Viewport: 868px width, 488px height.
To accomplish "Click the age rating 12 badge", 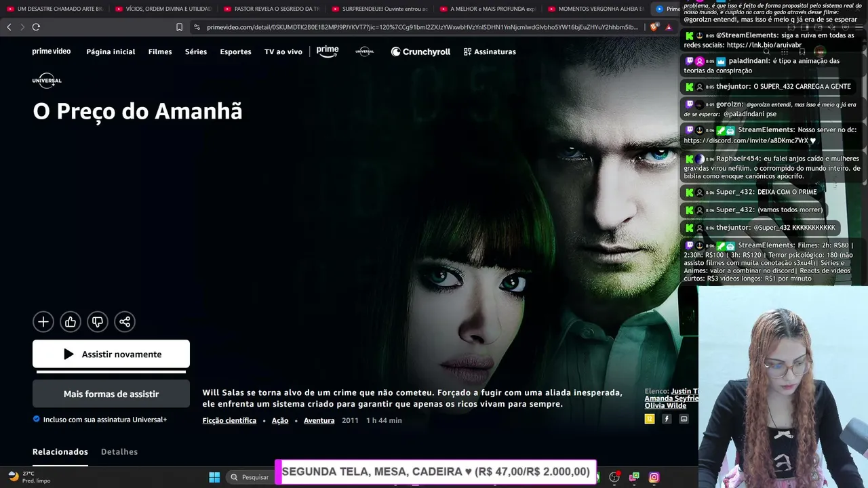I will point(649,419).
